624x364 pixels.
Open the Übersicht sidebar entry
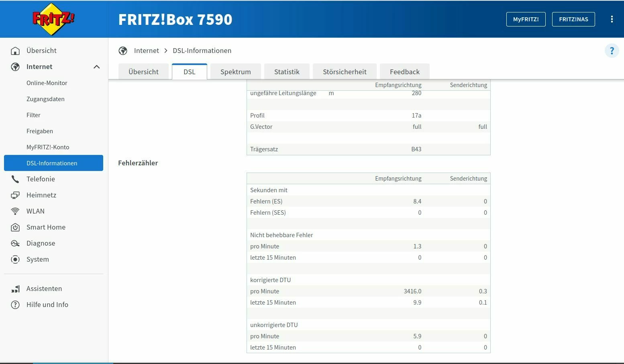point(41,51)
